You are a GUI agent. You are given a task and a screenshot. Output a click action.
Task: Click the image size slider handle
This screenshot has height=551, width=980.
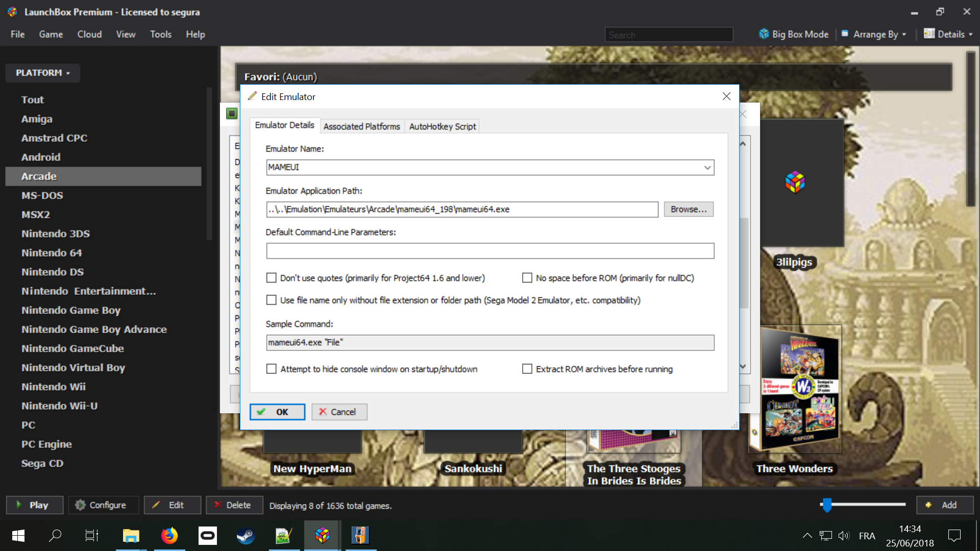tap(827, 505)
